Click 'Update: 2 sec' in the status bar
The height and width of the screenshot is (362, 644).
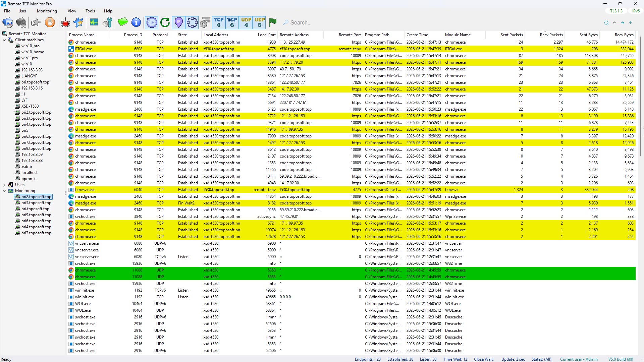point(513,359)
